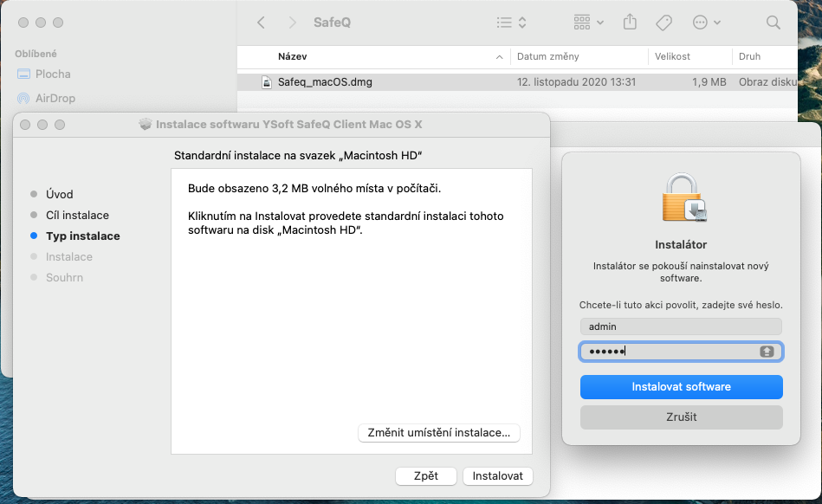The height and width of the screenshot is (504, 822).
Task: Close the SafeQ Finder window
Action: point(23,23)
